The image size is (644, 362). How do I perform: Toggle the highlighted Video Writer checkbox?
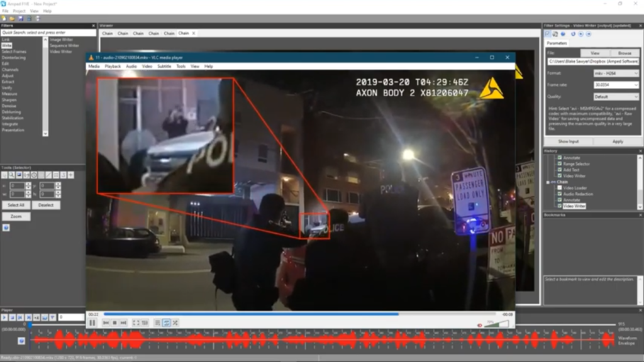[559, 206]
